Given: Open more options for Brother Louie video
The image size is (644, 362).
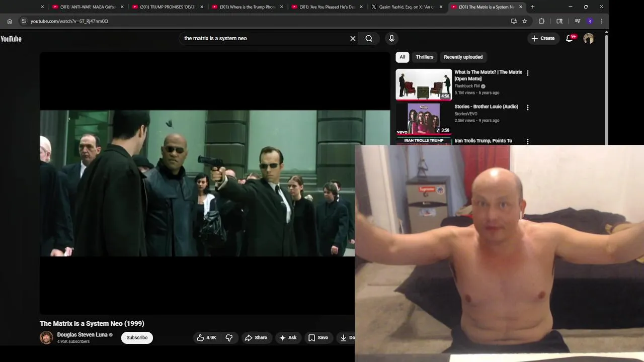Looking at the screenshot, I should pos(527,107).
